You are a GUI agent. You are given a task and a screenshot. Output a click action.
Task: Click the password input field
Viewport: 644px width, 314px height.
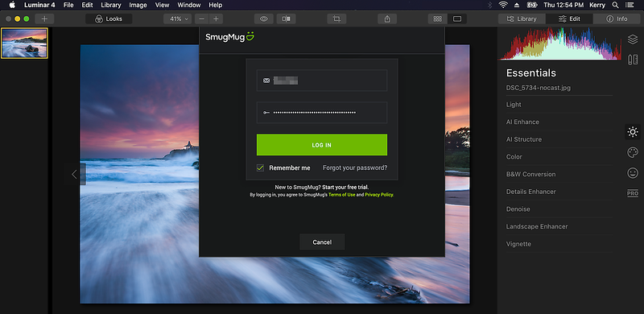(321, 112)
